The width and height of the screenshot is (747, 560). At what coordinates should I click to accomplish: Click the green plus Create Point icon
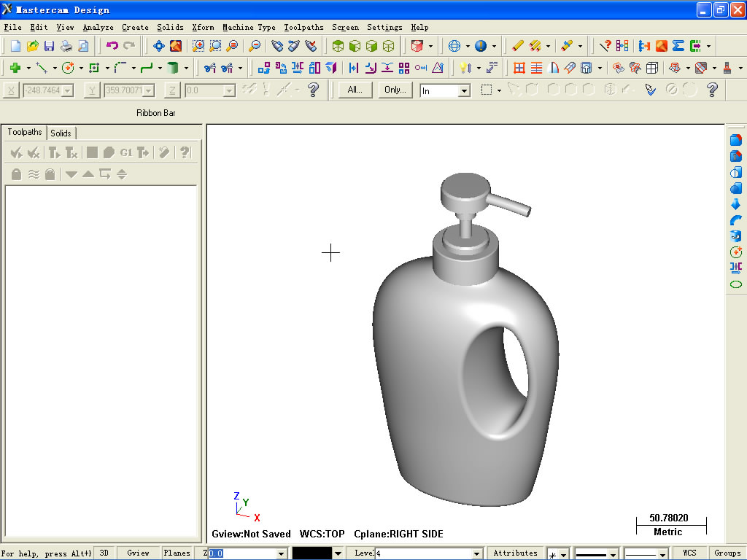click(15, 68)
